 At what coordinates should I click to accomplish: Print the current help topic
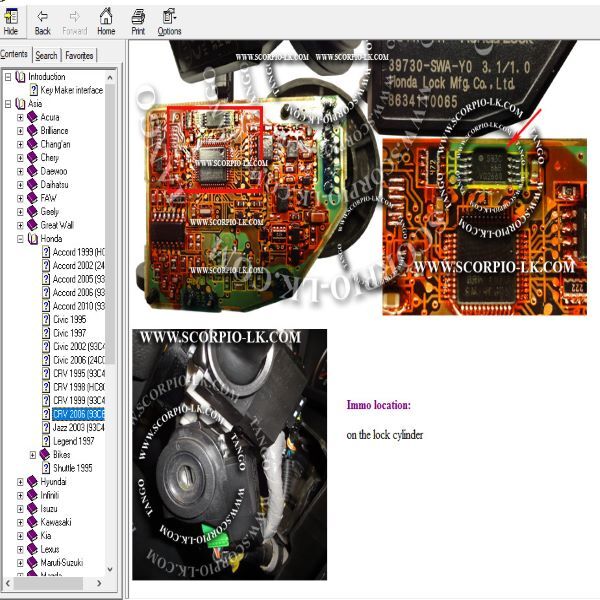point(138,22)
